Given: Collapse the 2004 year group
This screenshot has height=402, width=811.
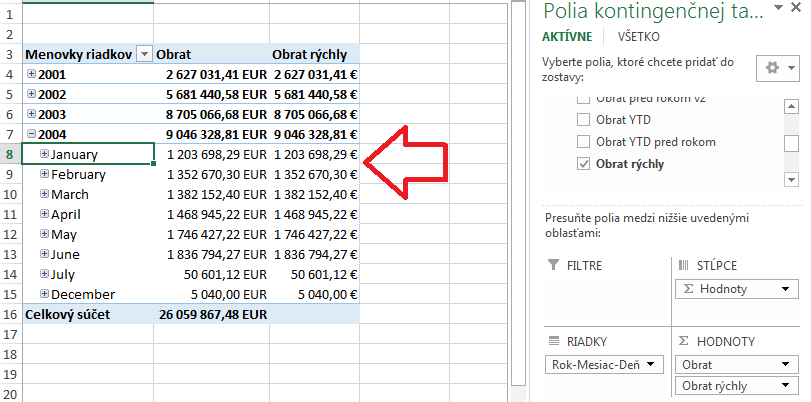Looking at the screenshot, I should coord(32,134).
